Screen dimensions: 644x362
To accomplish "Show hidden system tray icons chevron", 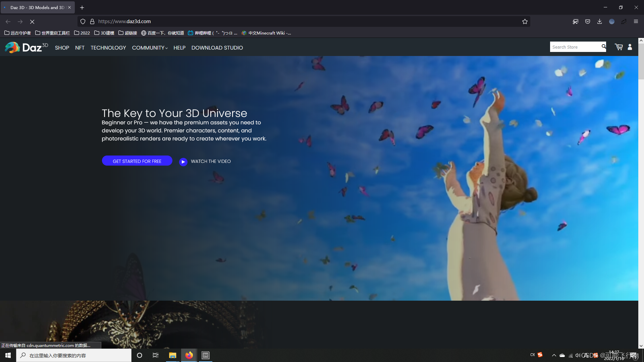I will click(554, 355).
